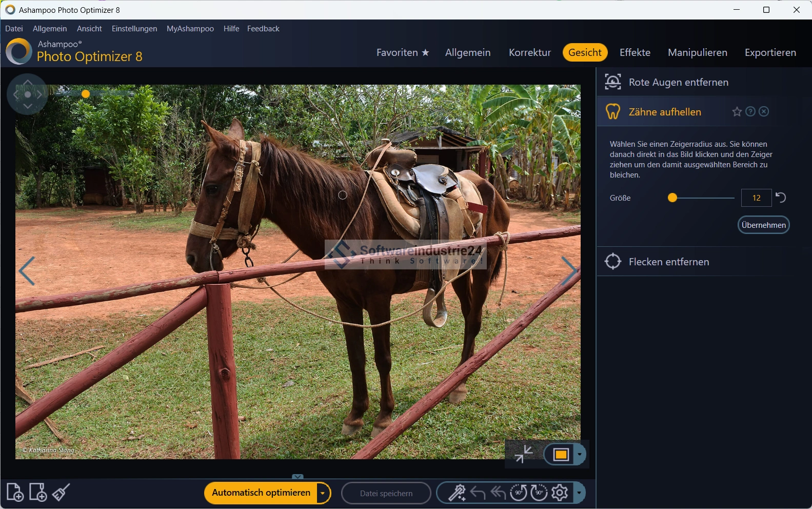The width and height of the screenshot is (812, 509).
Task: Rotate image 90° clockwise
Action: coord(539,493)
